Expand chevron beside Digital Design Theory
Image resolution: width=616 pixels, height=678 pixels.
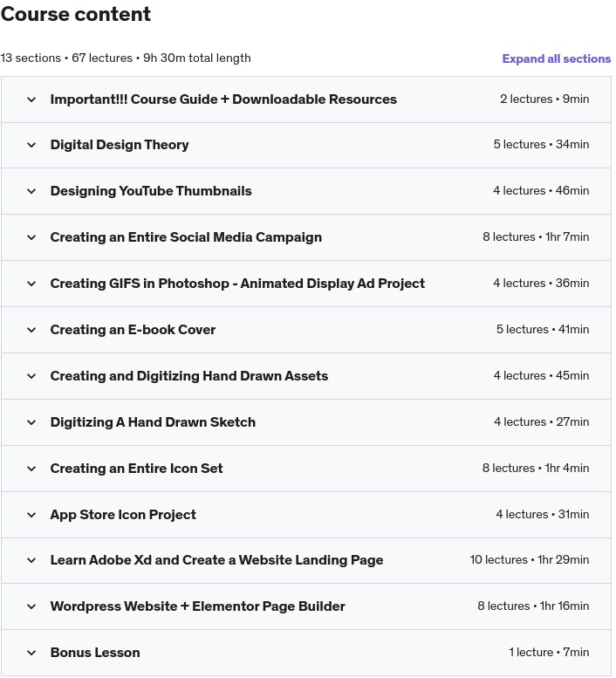(31, 145)
